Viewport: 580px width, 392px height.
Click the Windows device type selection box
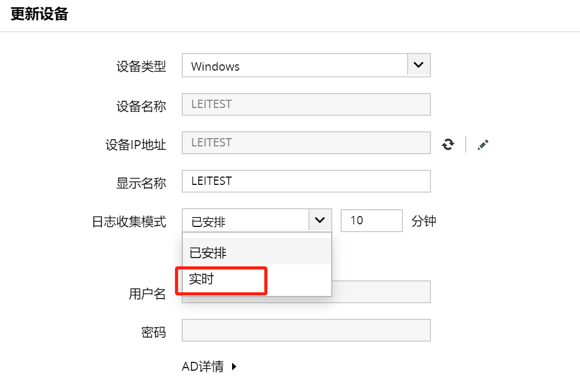tap(291, 66)
